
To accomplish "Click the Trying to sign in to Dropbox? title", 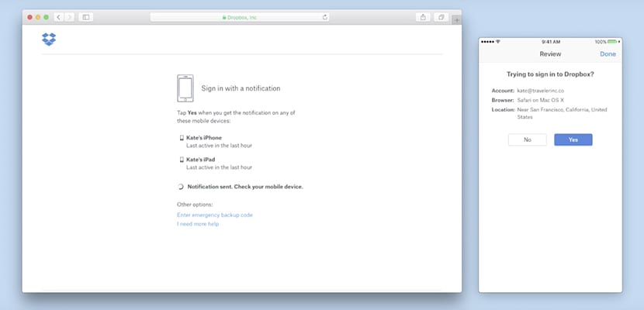I will 550,74.
